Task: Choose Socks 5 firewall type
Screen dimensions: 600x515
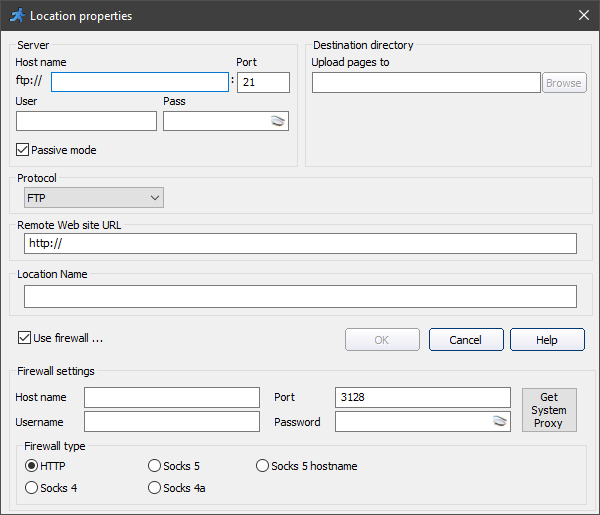Action: point(155,466)
